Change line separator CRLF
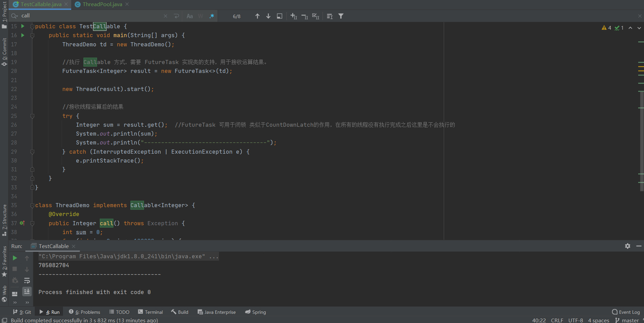This screenshot has width=644, height=323. [x=557, y=320]
